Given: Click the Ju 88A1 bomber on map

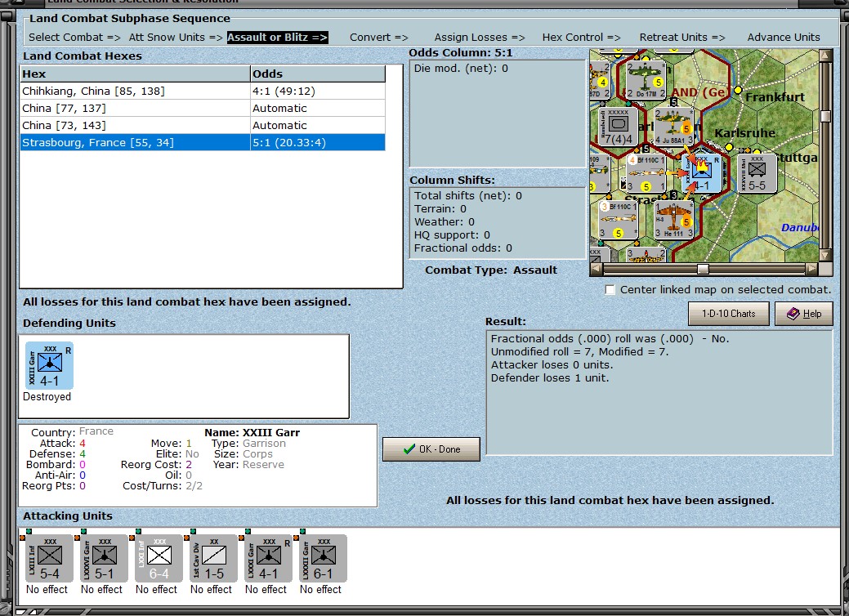Looking at the screenshot, I should 673,126.
